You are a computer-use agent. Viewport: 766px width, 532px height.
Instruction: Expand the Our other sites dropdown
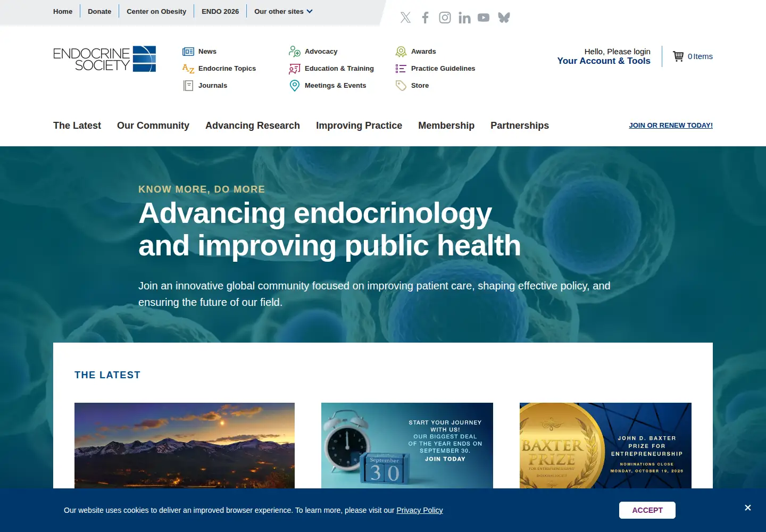pos(284,11)
